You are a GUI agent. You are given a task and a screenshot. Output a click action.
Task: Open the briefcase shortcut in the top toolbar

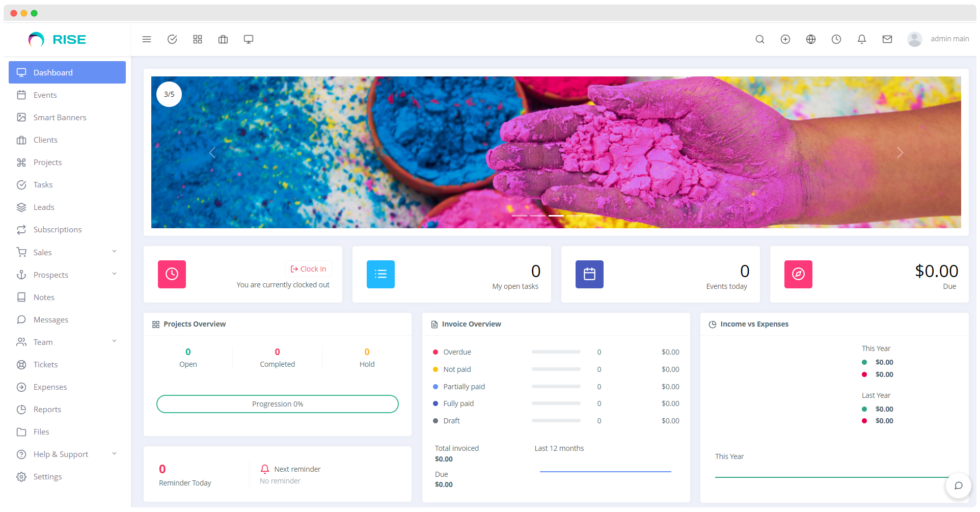pos(223,39)
